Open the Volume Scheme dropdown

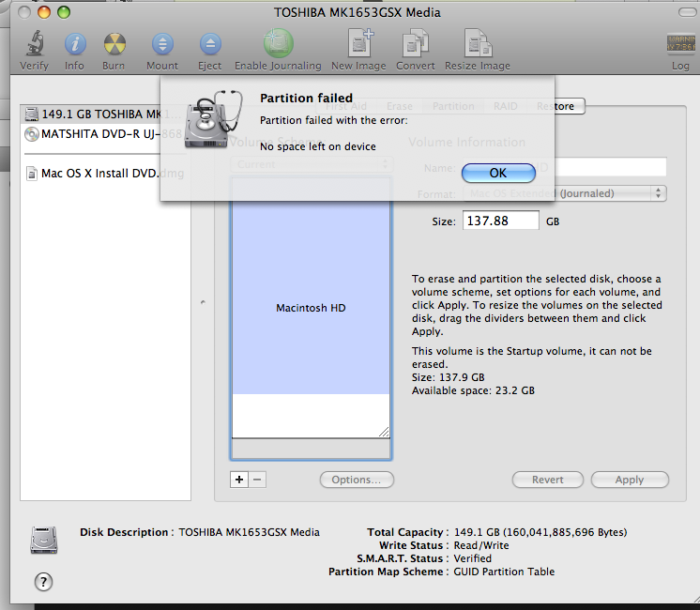point(312,164)
